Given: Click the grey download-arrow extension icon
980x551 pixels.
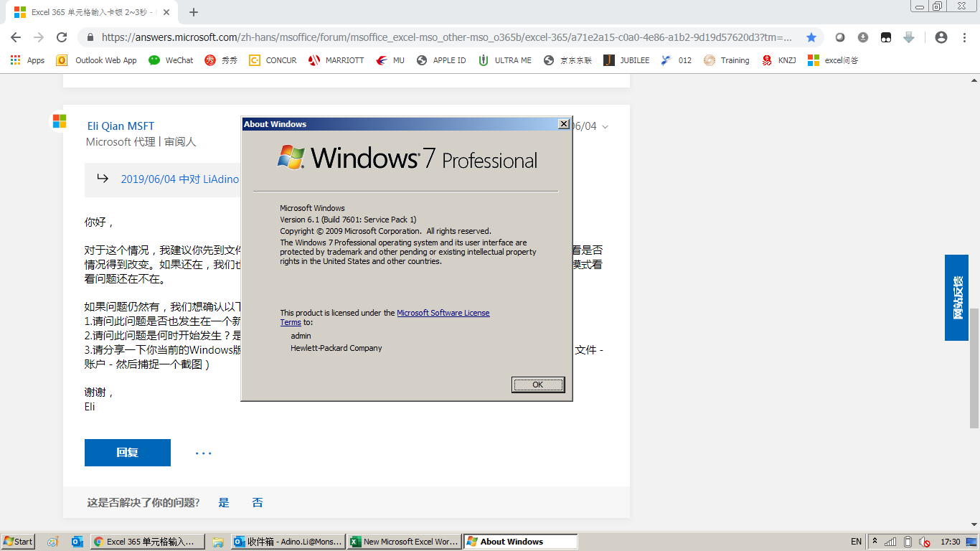Looking at the screenshot, I should (x=909, y=37).
